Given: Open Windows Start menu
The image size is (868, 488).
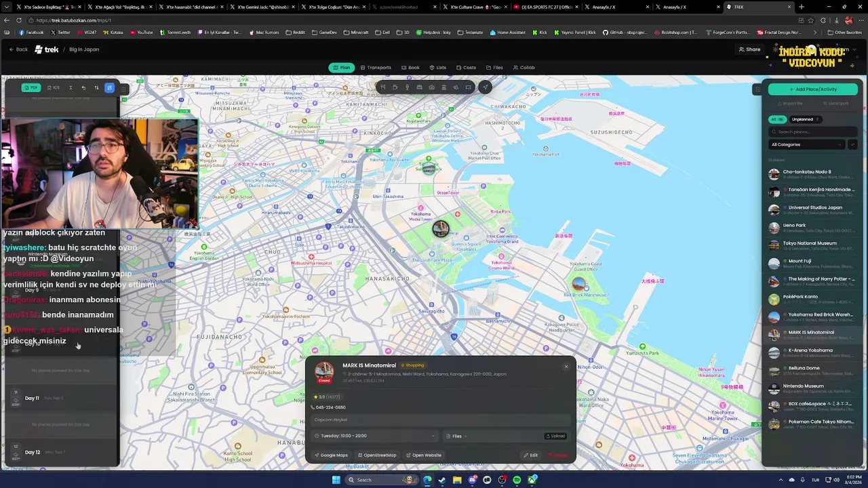Looking at the screenshot, I should click(336, 480).
